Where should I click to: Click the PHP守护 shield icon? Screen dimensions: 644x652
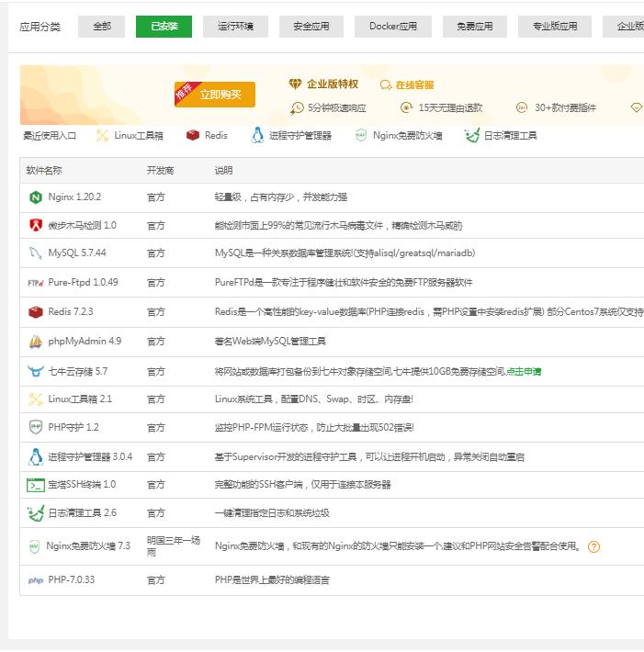(x=36, y=427)
